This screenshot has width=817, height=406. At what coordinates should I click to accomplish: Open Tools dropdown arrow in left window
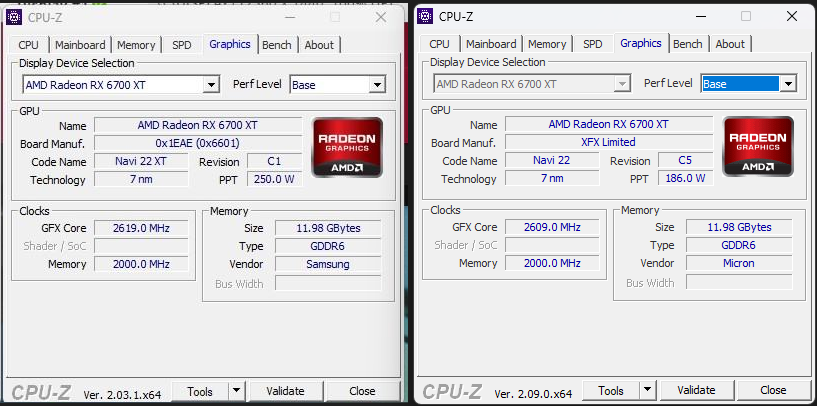pos(237,391)
